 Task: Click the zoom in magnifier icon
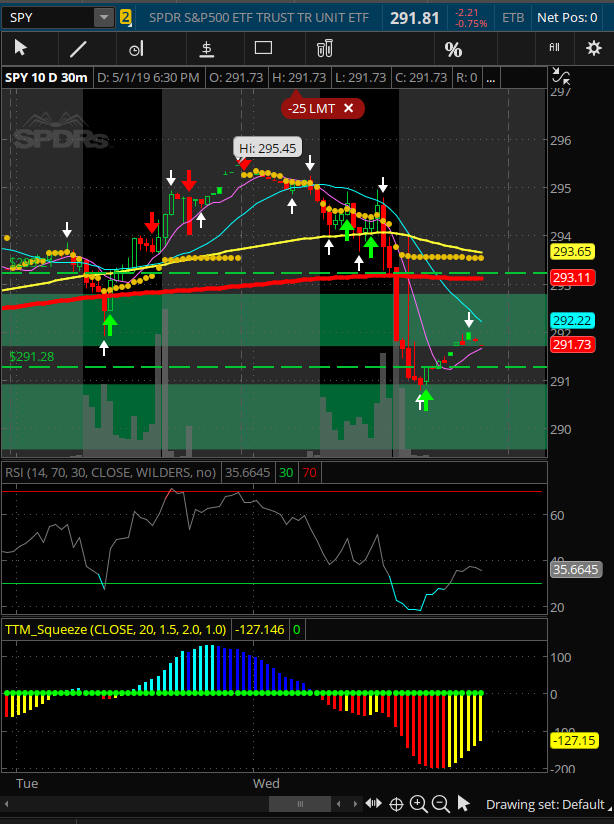click(x=418, y=804)
